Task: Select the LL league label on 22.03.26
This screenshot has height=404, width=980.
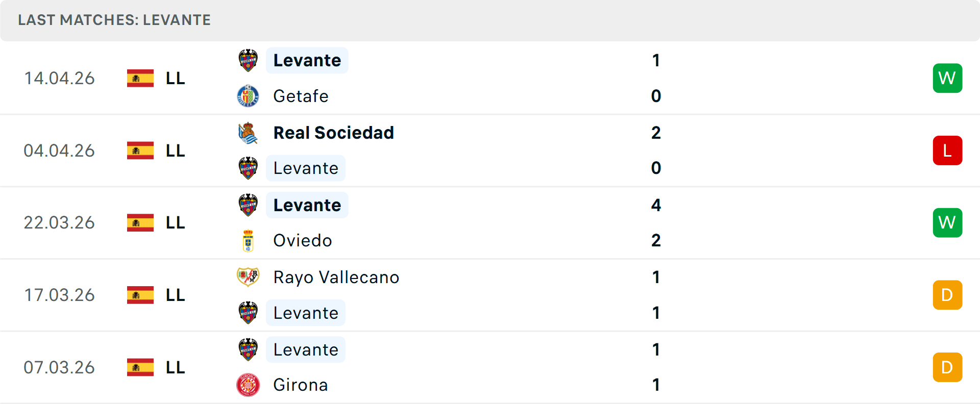Action: [175, 223]
